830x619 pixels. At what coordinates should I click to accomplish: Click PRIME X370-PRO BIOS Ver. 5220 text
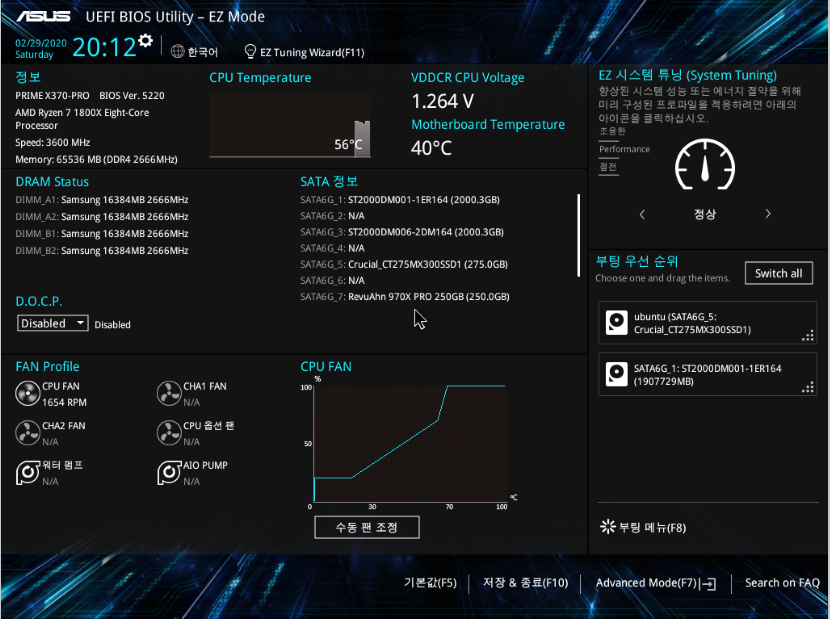tap(90, 96)
